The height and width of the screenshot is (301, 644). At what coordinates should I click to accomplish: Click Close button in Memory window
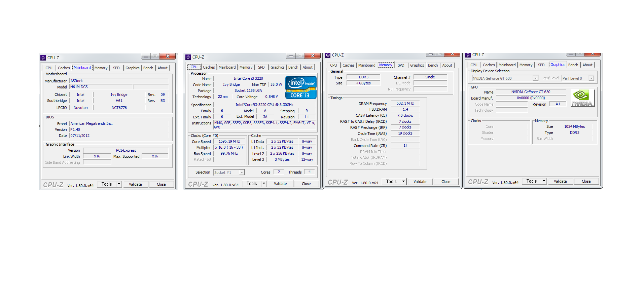446,182
